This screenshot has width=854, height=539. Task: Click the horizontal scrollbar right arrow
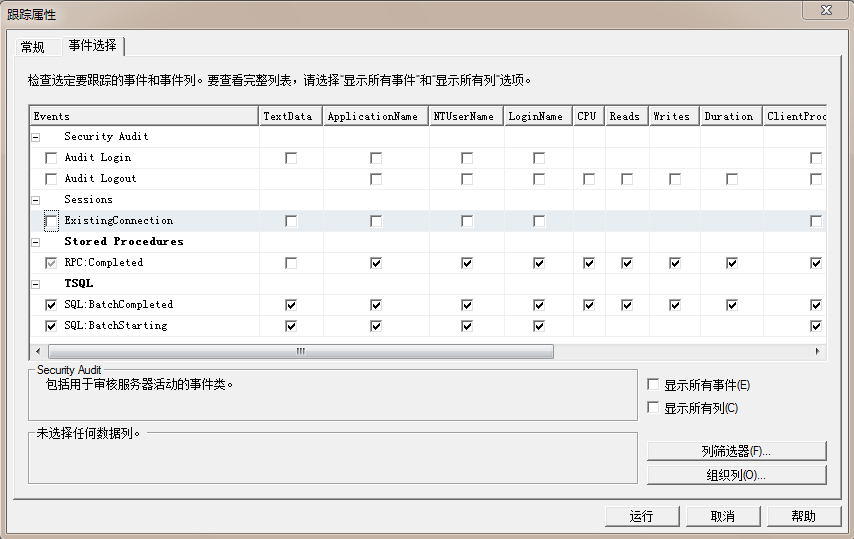[x=819, y=352]
